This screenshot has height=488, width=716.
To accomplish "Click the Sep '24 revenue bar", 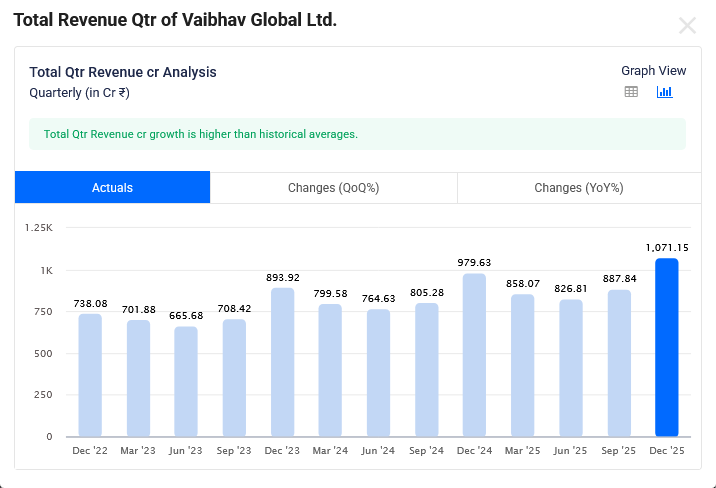I will [x=427, y=370].
